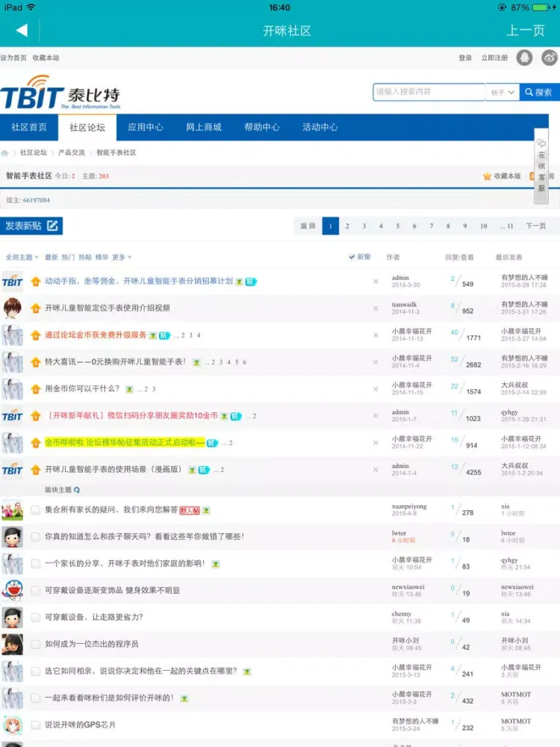Click TBIT avatar of 动动手指 thread
The image size is (560, 747).
12,282
